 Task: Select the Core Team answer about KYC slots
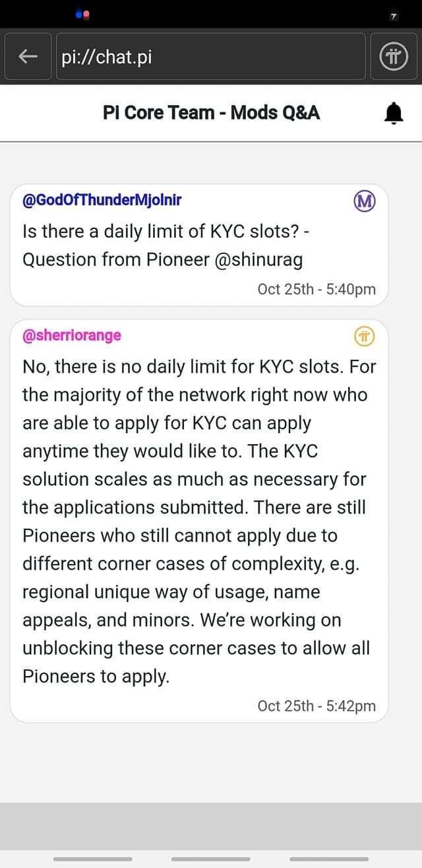pyautogui.click(x=198, y=521)
